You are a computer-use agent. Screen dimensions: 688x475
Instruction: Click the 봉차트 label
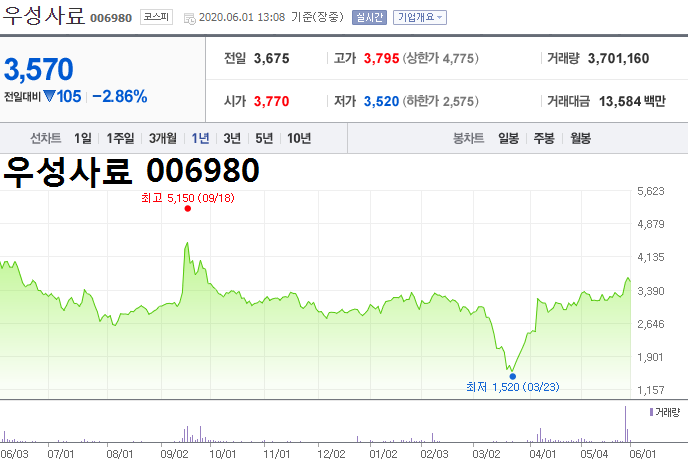coord(468,138)
